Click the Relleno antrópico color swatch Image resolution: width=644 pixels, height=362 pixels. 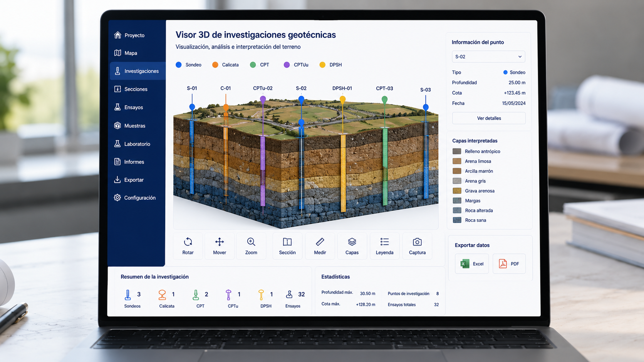pyautogui.click(x=457, y=151)
